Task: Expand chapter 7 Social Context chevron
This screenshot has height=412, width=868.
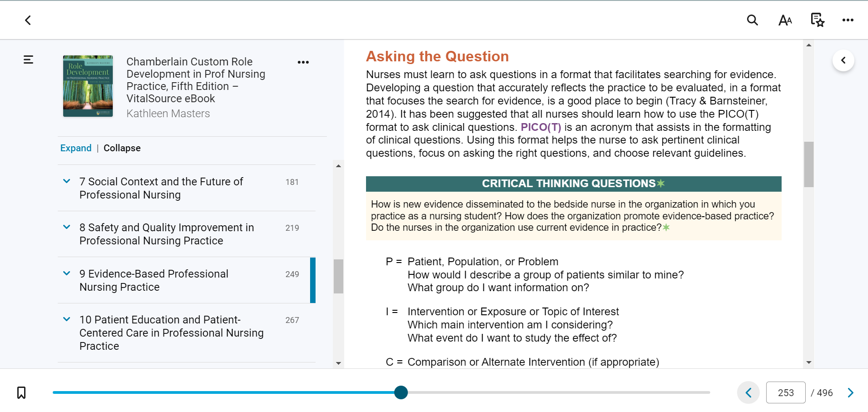Action: [x=67, y=181]
